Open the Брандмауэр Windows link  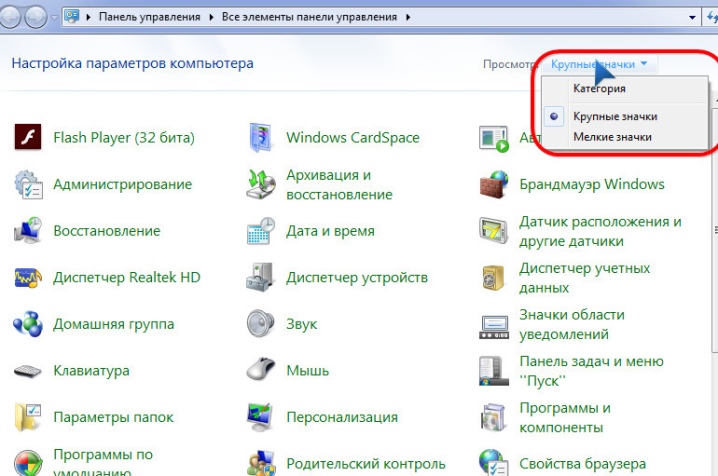(592, 184)
